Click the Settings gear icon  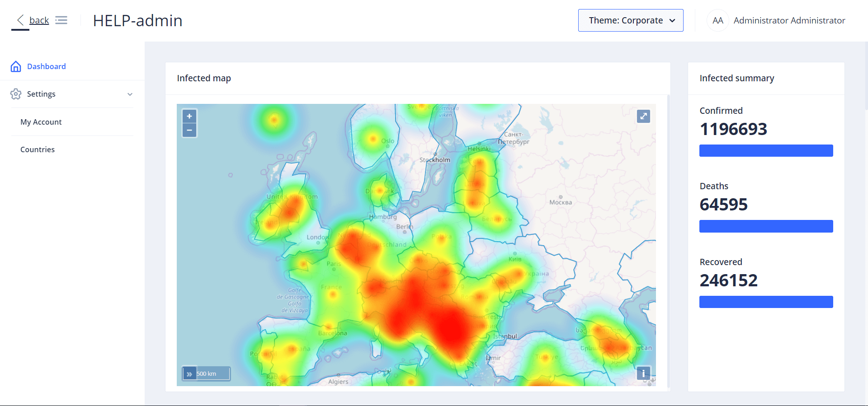coord(16,94)
